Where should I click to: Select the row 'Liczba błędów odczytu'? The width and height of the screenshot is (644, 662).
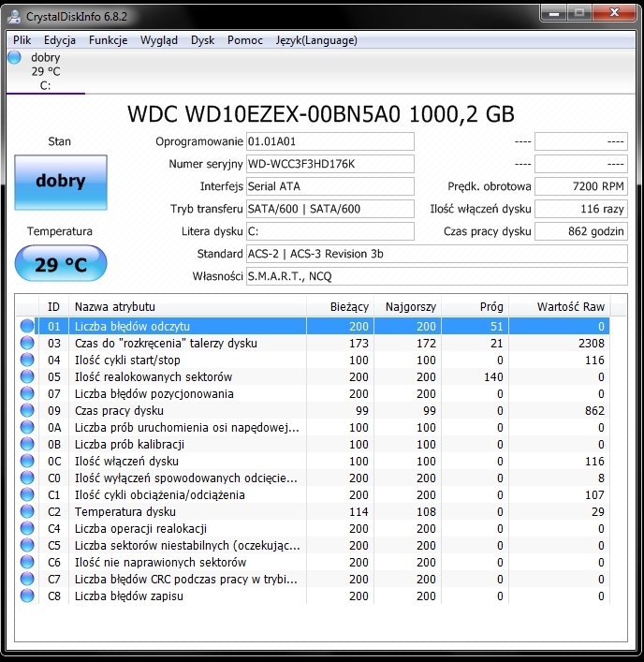coord(313,326)
